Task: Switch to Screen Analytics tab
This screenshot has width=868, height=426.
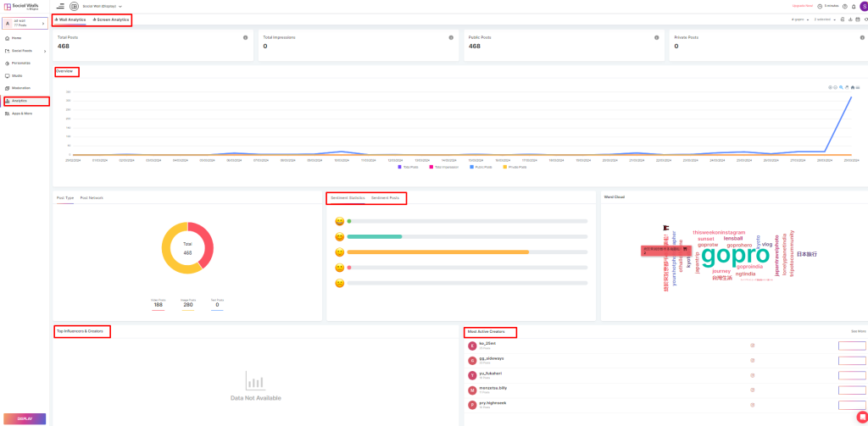Action: [x=111, y=19]
